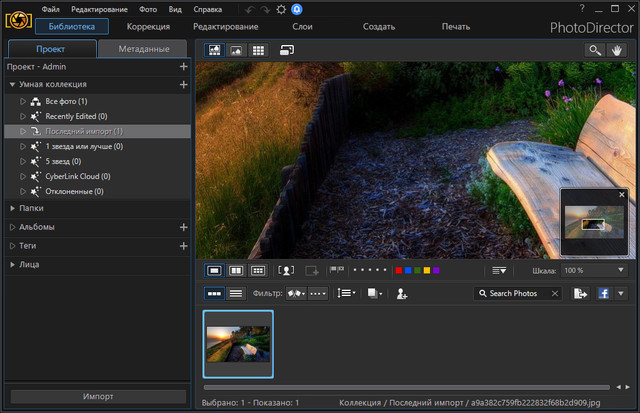This screenshot has height=413, width=640.
Task: Activate the zoom magnifier tool
Action: click(x=595, y=49)
